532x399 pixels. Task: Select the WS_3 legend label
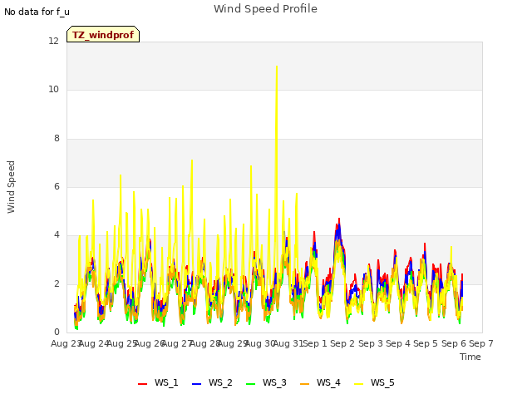pos(274,382)
